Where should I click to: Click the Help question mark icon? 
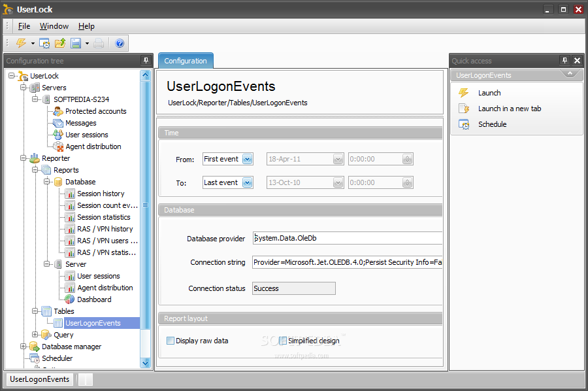[120, 44]
